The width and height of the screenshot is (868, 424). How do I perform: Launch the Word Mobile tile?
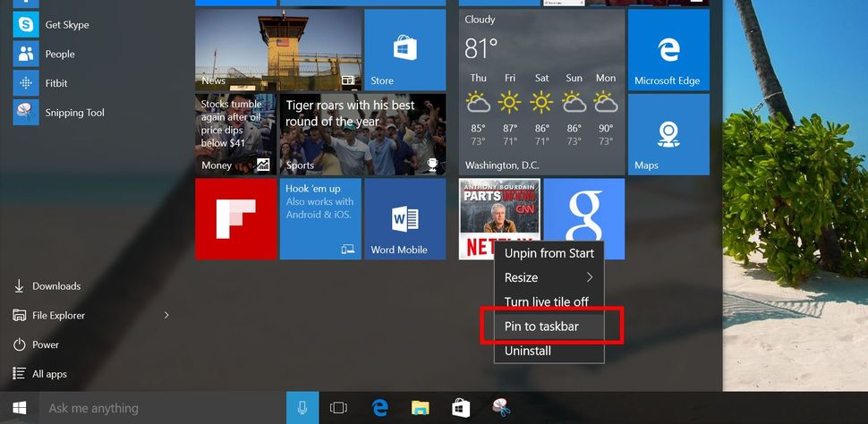tap(405, 219)
